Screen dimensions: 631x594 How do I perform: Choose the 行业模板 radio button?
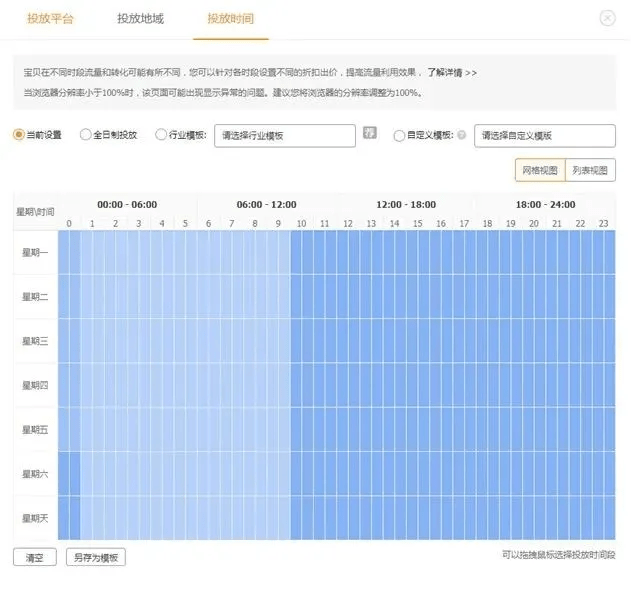pos(161,134)
